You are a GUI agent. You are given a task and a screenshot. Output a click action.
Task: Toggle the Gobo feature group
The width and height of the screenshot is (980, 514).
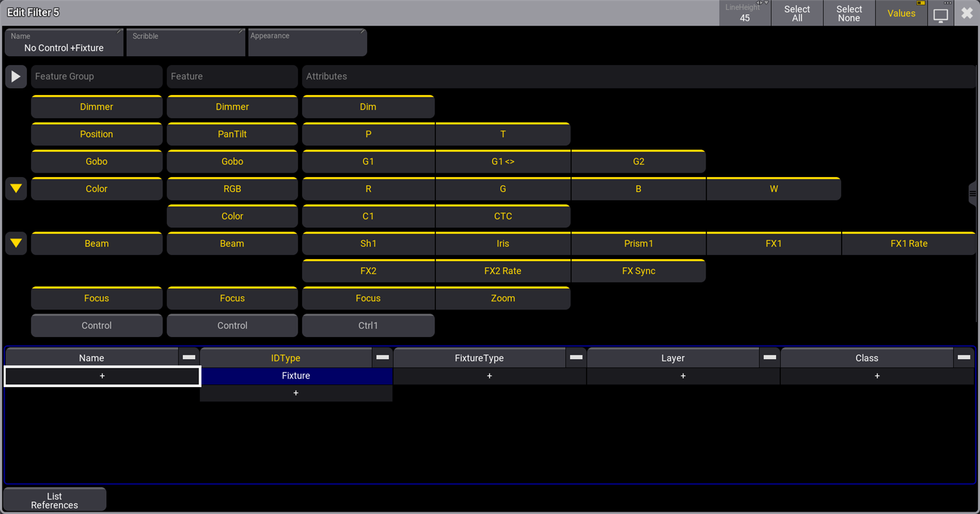[x=97, y=162]
